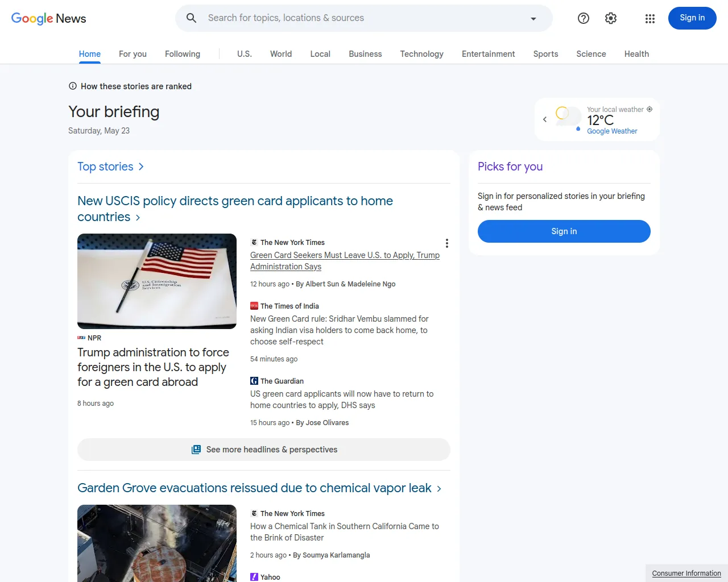This screenshot has width=728, height=582.
Task: Open Sridhar Vembu green card rule article
Action: [x=340, y=330]
